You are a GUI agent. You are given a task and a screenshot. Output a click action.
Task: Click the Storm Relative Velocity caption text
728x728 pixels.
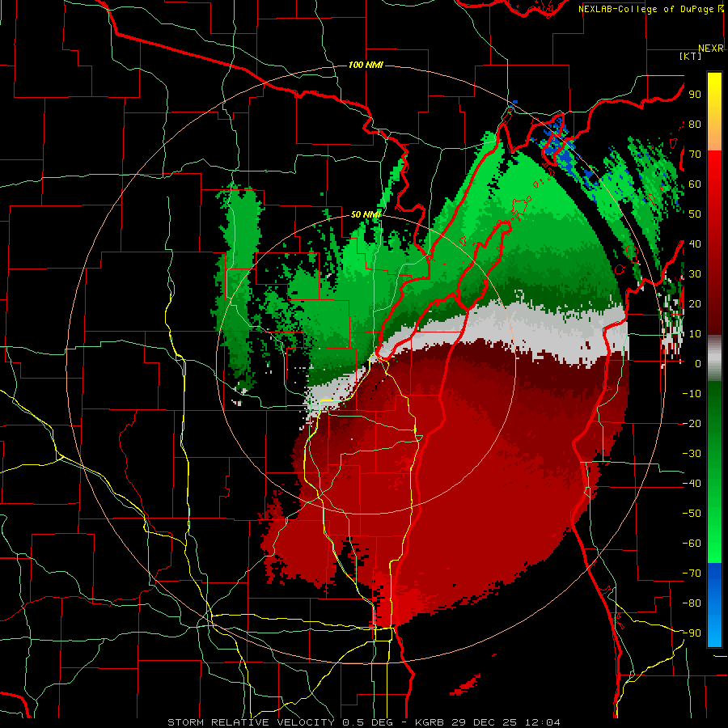point(363,722)
